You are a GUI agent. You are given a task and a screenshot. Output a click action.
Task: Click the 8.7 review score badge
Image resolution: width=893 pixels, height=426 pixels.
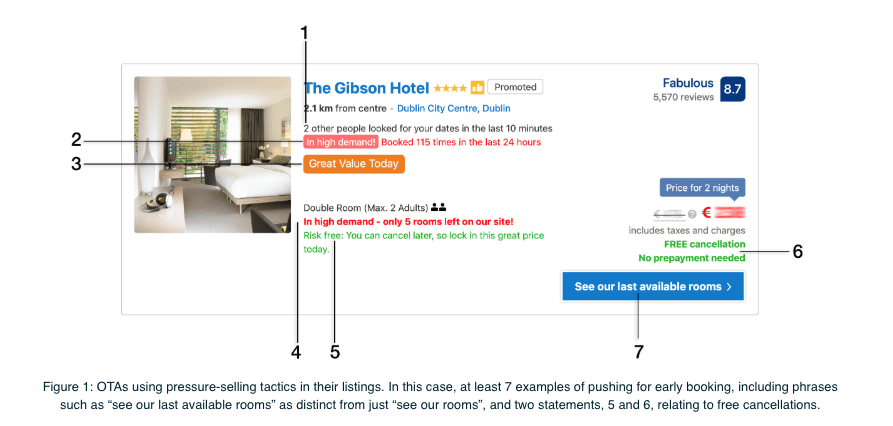[x=732, y=89]
